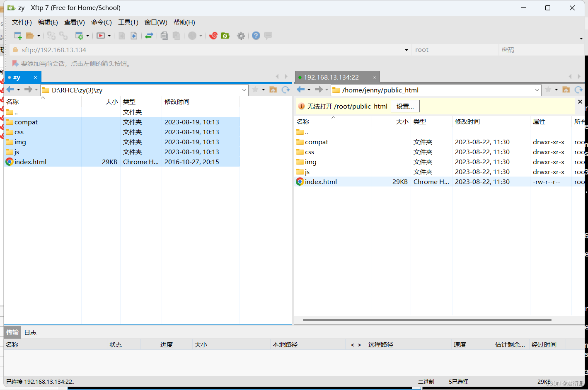Sort remote files by 属性 column
Viewport: 588px width, 390px height.
(551, 121)
